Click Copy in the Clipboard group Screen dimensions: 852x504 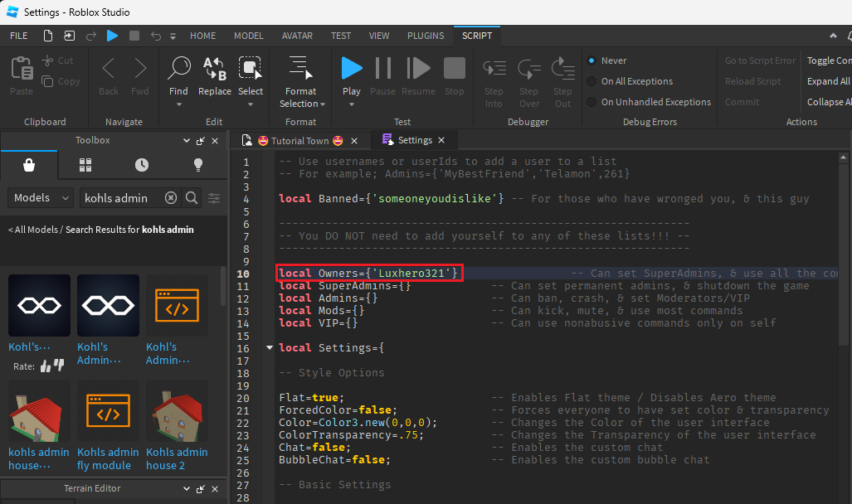(x=61, y=81)
